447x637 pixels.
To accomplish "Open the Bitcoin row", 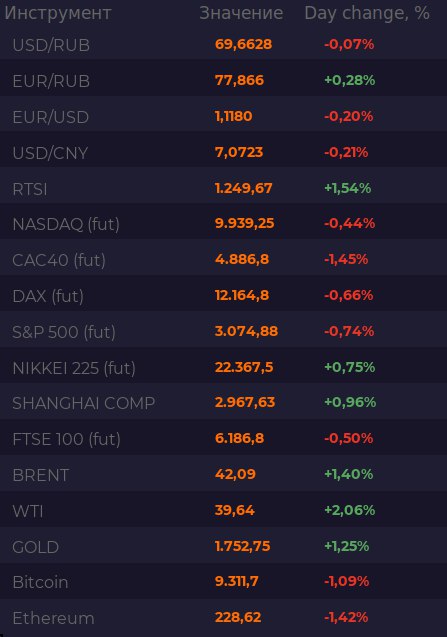I will [x=224, y=581].
